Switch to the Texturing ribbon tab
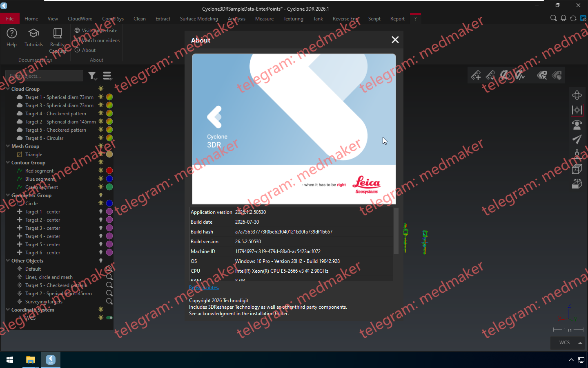 [293, 19]
